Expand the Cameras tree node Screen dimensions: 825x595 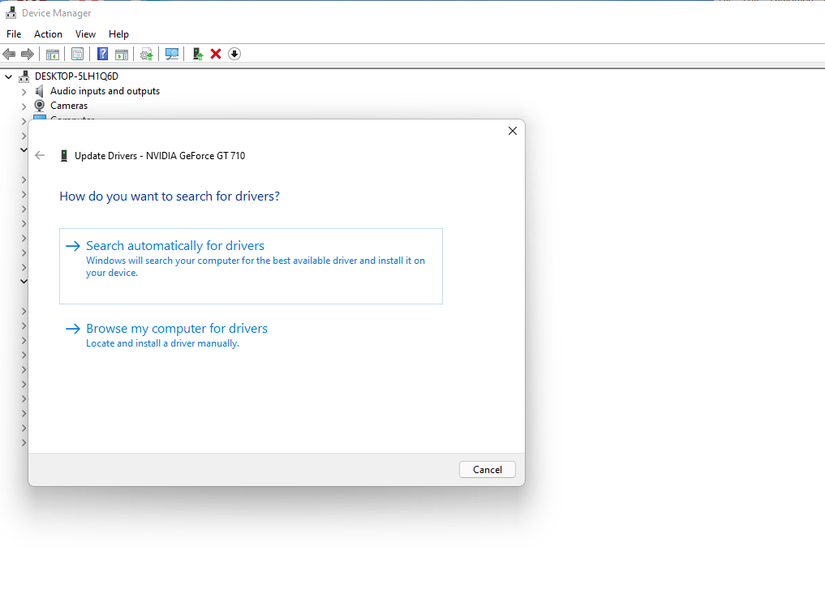[x=23, y=105]
